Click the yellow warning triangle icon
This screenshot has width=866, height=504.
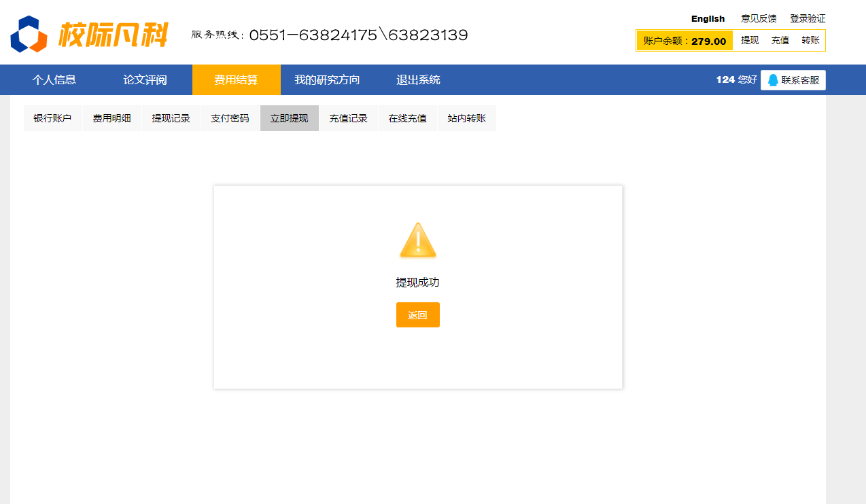(x=417, y=240)
